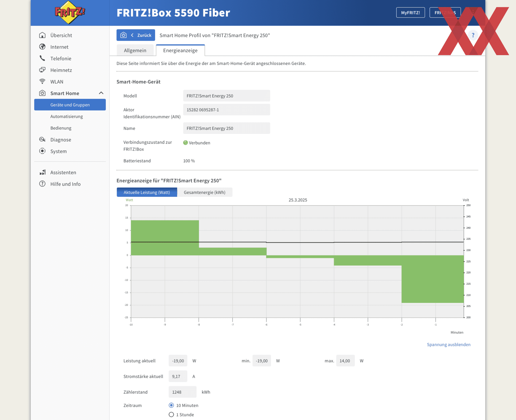This screenshot has height=420, width=516.
Task: Select the 10 Minuten radio button
Action: click(x=171, y=405)
